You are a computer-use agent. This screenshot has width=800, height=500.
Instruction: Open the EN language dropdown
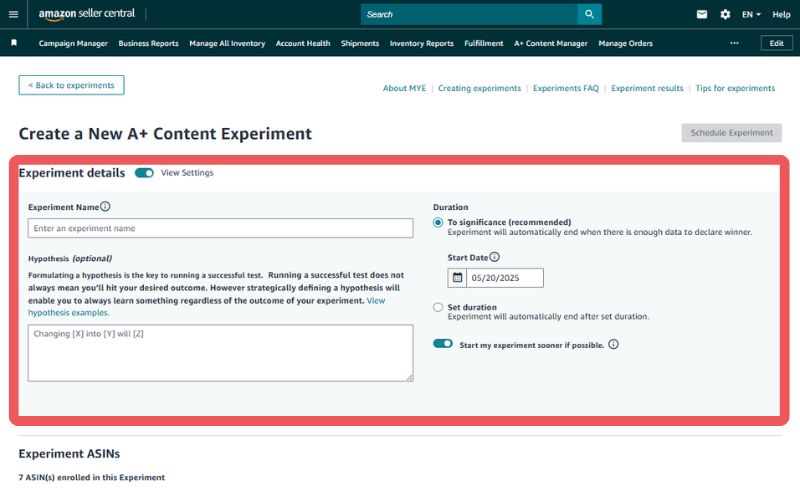point(751,14)
